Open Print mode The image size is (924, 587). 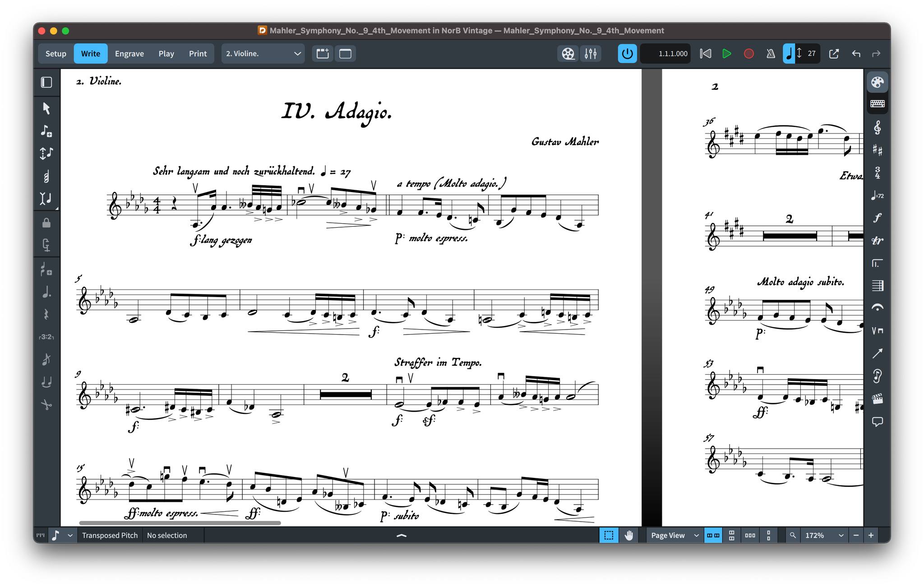[198, 54]
